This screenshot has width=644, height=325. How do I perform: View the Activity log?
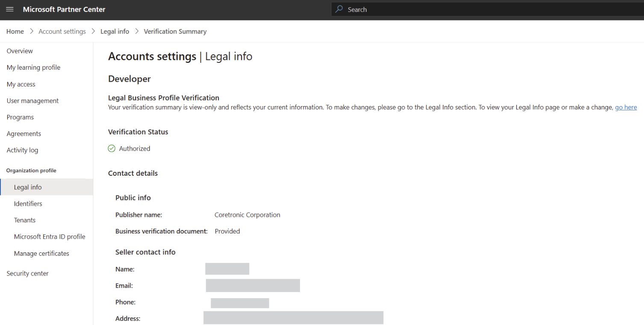click(22, 150)
